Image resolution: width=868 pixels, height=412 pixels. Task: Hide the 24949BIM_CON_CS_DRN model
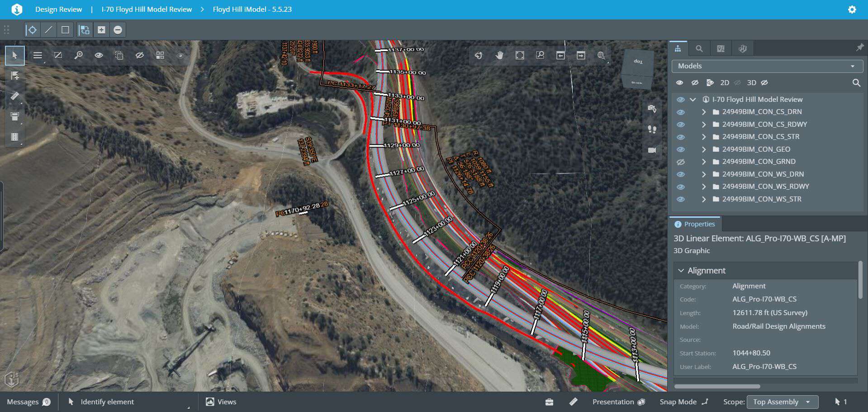point(680,112)
